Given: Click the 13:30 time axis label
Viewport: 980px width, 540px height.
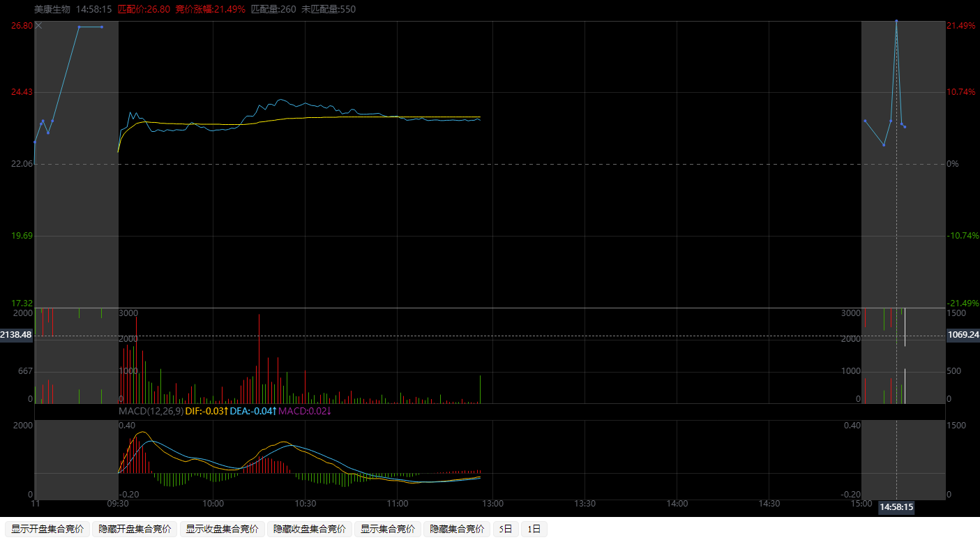Looking at the screenshot, I should tap(585, 504).
